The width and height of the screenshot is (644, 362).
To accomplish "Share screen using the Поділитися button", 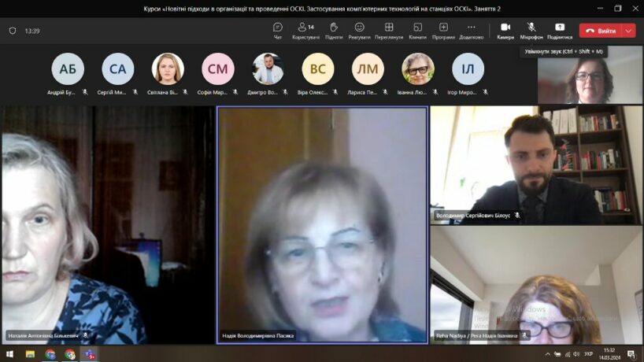I will point(560,30).
